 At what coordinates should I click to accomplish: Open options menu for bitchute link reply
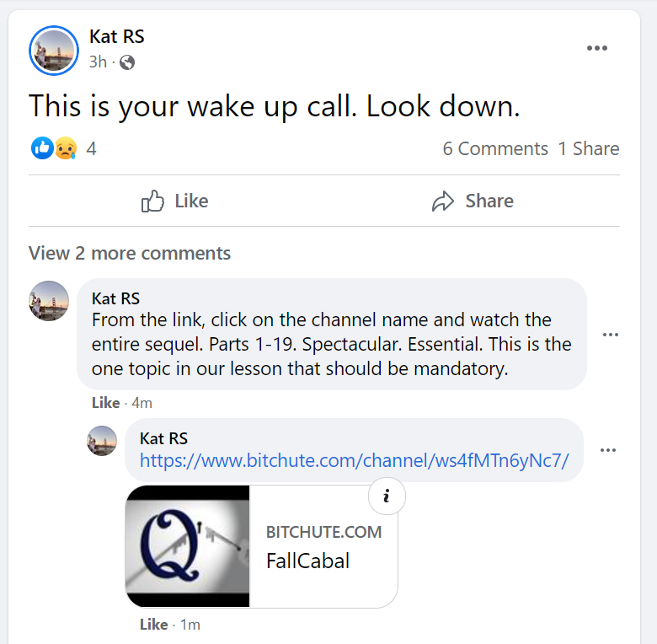607,450
